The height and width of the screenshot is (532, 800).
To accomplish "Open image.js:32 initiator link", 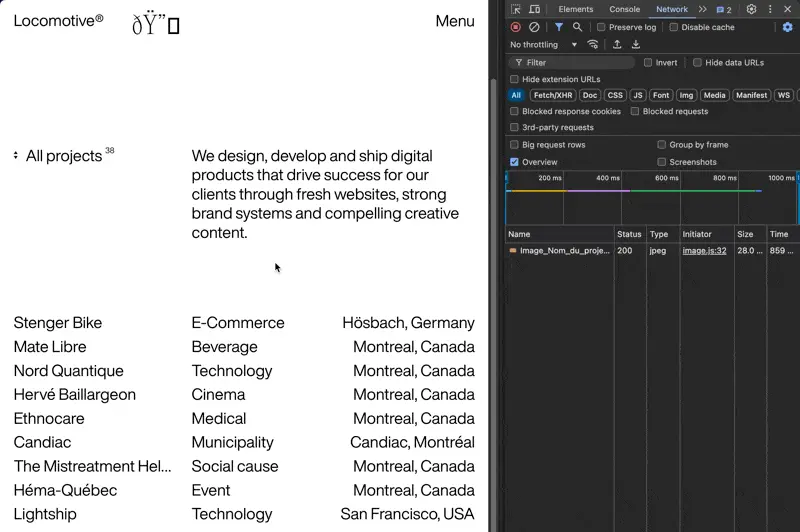I will pyautogui.click(x=704, y=250).
